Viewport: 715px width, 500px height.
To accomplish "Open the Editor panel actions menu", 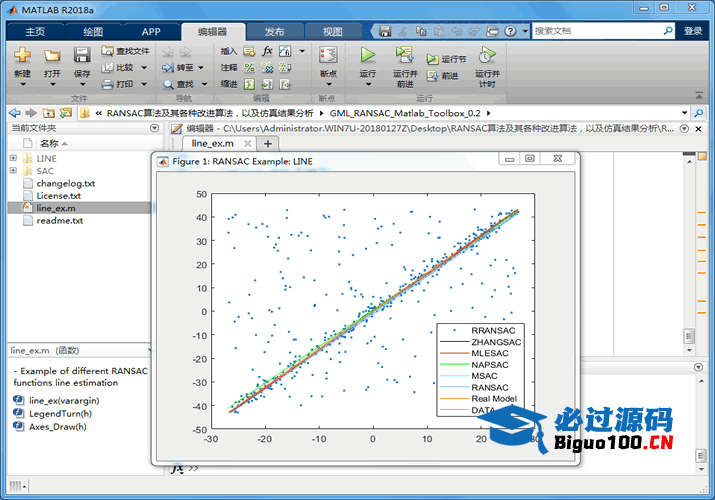I will 684,129.
